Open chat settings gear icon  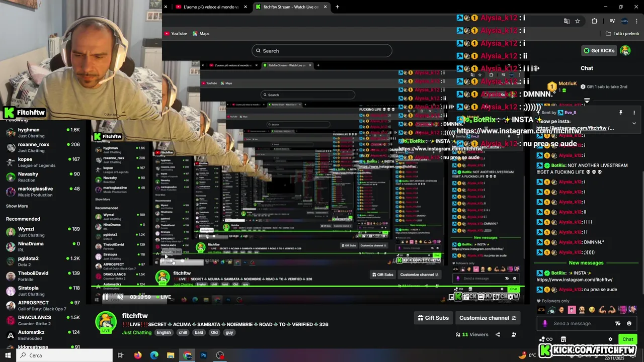coord(610,339)
